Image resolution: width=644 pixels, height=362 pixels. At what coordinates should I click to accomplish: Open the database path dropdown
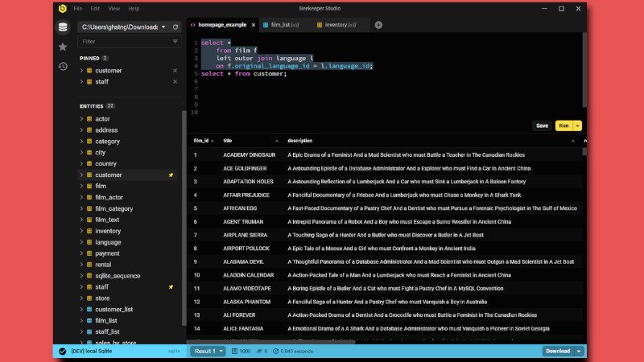pyautogui.click(x=163, y=27)
